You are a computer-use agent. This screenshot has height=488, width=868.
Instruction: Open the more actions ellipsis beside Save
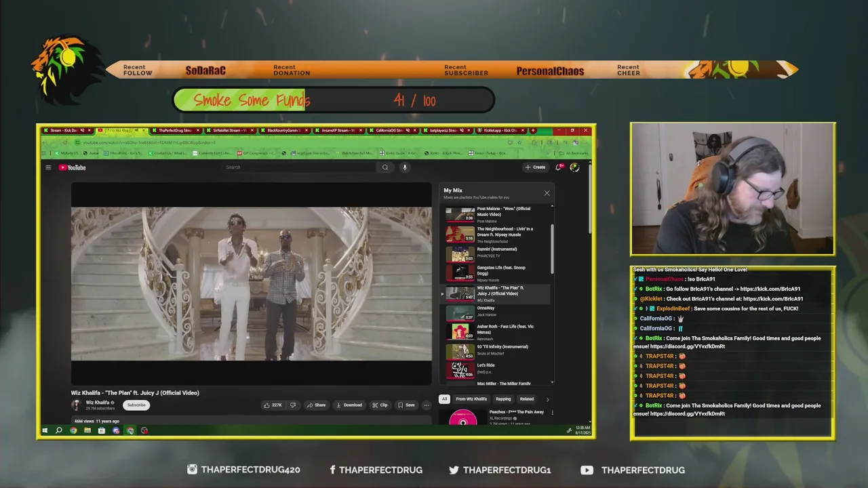pyautogui.click(x=427, y=405)
